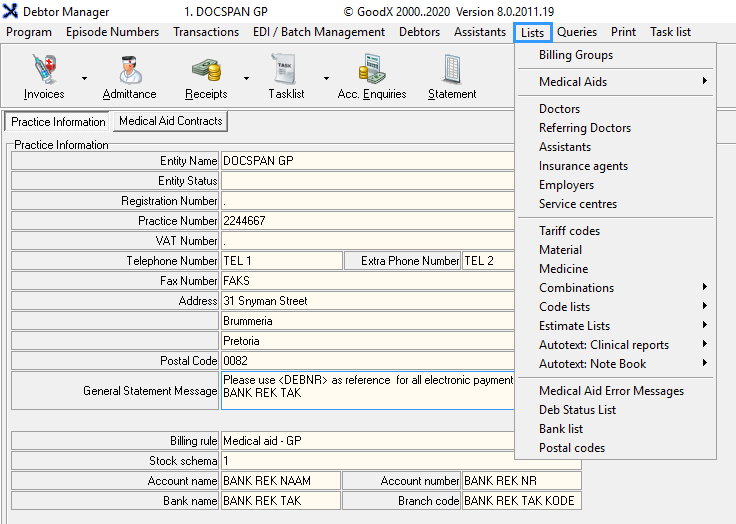Select Billing Groups from Lists menu
This screenshot has height=524, width=736.
(x=576, y=55)
